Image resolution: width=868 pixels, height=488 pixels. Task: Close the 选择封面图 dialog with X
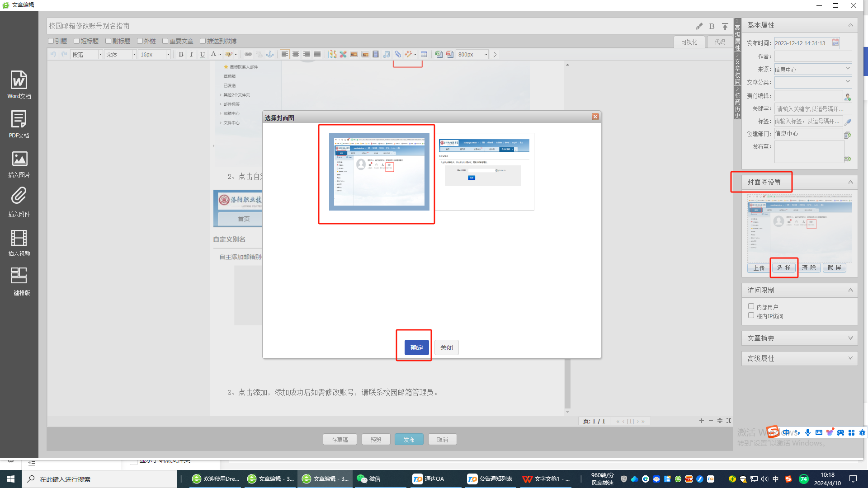(x=595, y=117)
